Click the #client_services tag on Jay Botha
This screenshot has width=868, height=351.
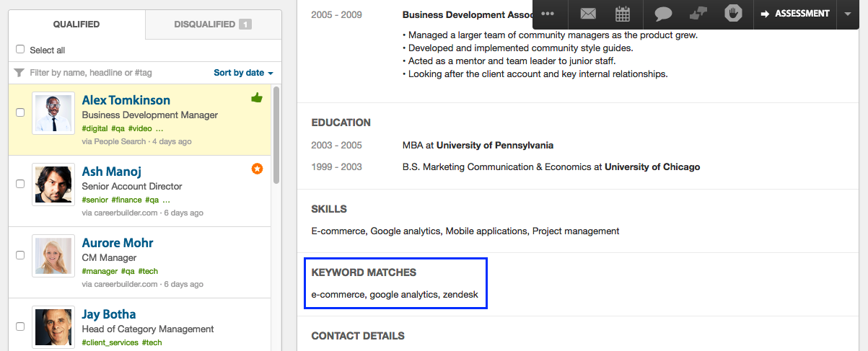click(x=110, y=343)
